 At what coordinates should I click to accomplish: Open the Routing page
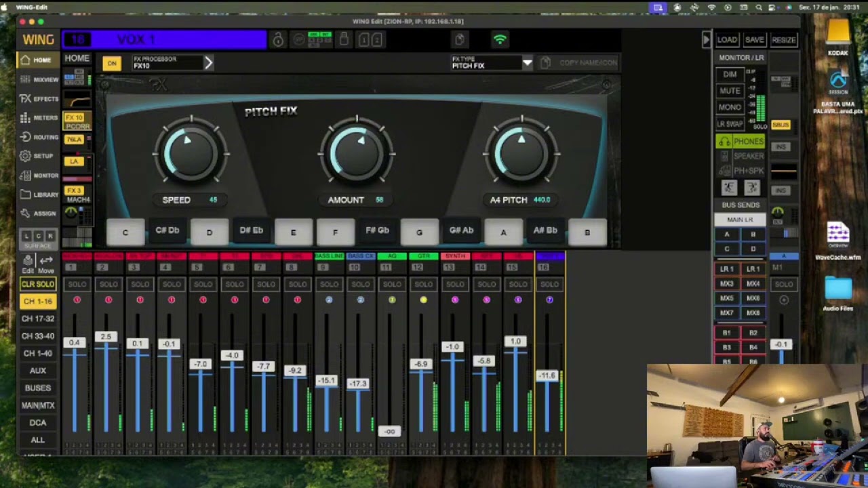37,136
